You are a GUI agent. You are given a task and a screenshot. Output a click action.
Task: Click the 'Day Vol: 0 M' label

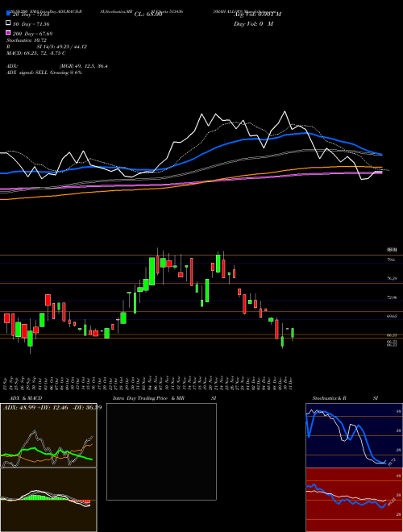point(254,24)
